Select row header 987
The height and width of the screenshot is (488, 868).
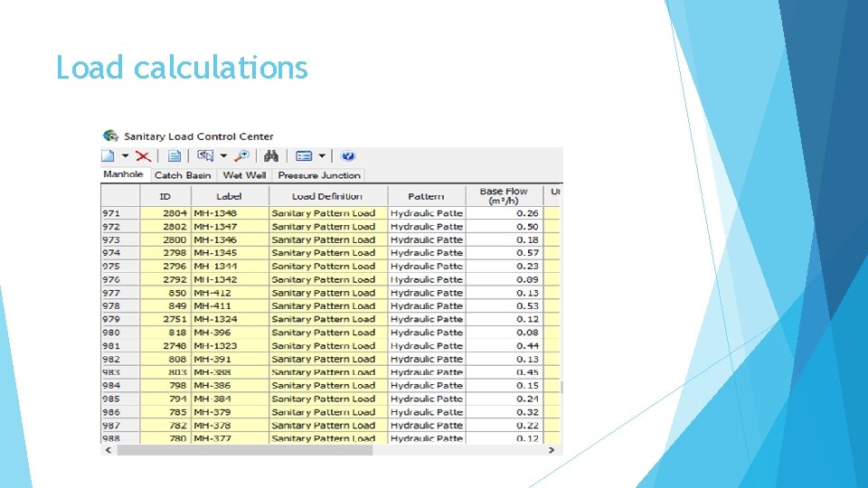tap(120, 426)
